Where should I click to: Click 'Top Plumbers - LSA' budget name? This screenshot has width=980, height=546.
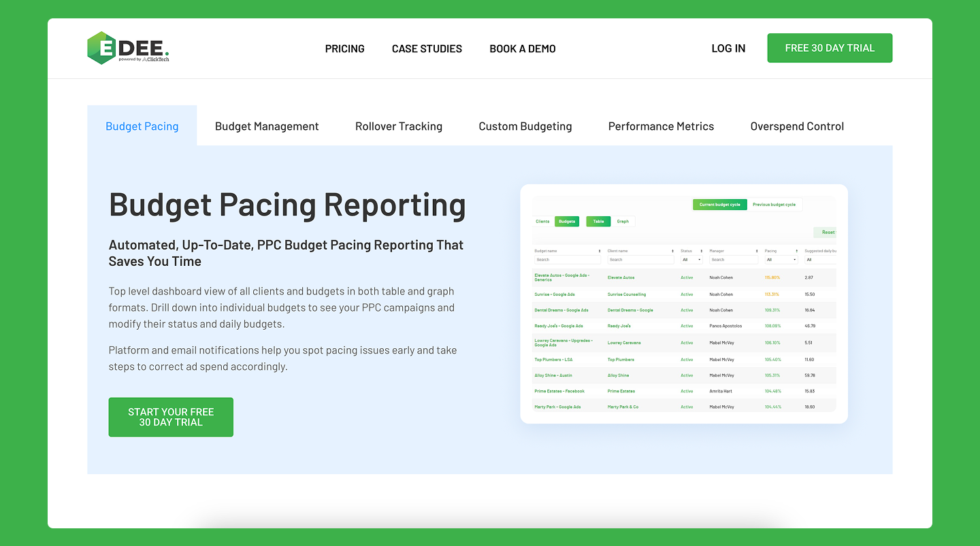(x=554, y=360)
